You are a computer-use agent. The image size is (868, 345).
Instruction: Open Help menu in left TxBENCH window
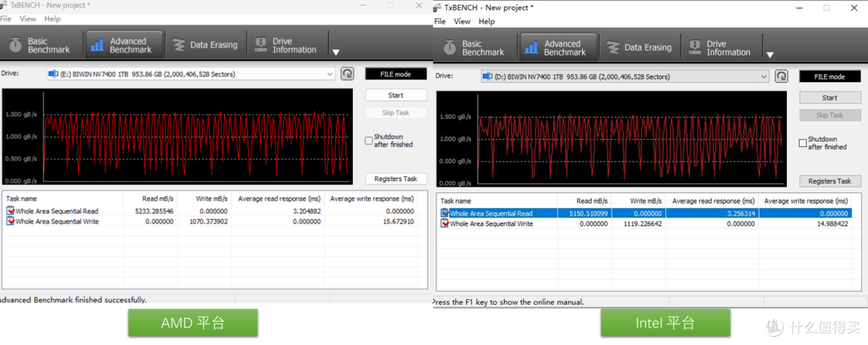pyautogui.click(x=52, y=18)
